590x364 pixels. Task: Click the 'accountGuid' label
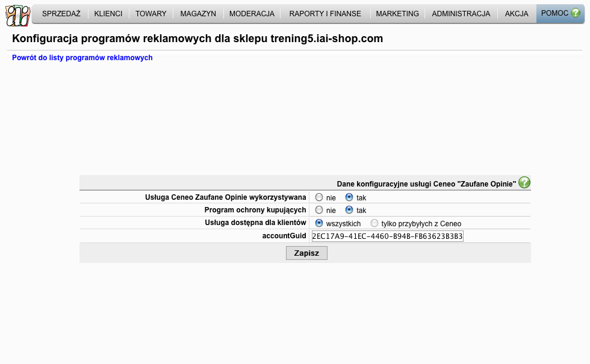point(284,236)
